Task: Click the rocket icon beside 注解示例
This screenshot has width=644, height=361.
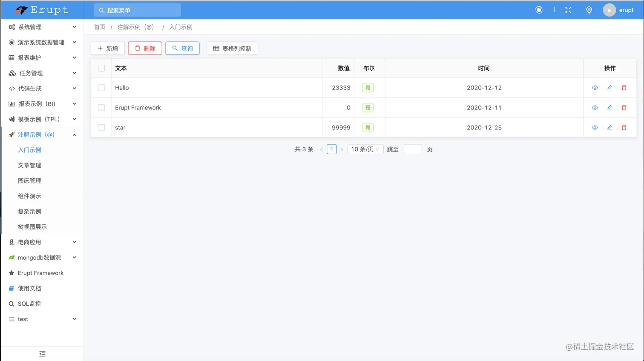Action: [11, 135]
